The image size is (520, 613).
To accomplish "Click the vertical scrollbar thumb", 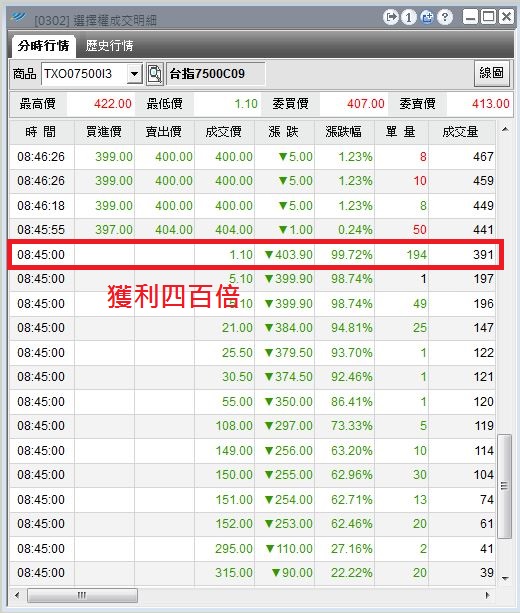I will point(504,486).
